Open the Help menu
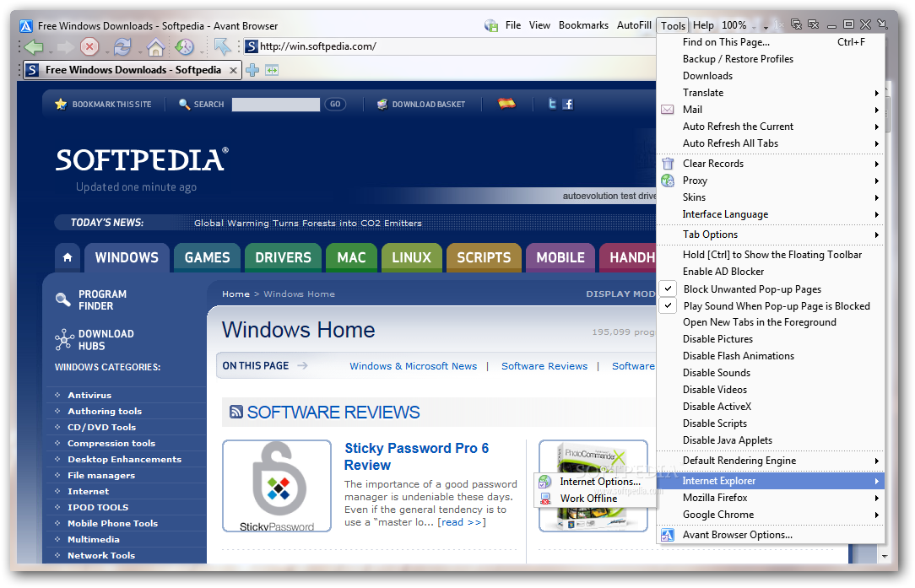 (703, 25)
